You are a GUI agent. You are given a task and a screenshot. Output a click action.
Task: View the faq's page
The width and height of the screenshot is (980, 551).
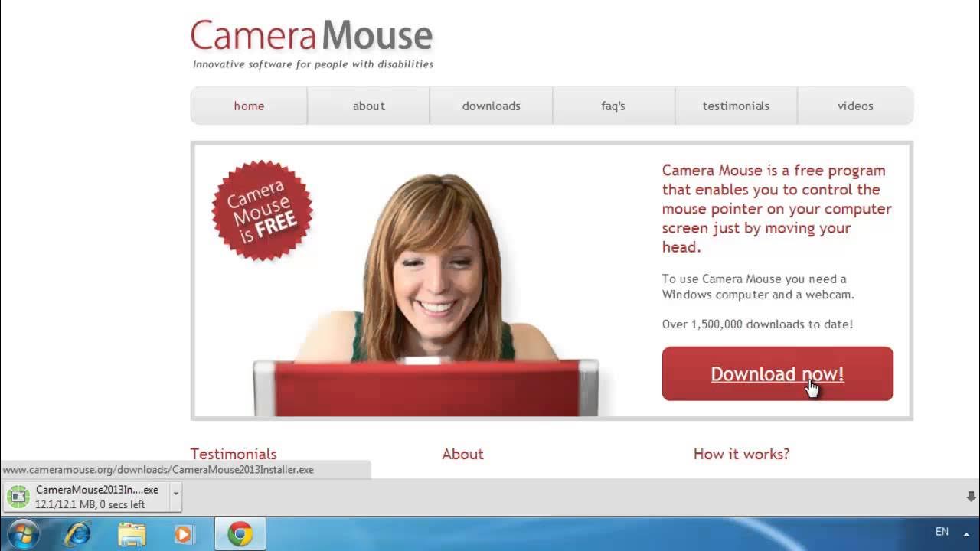click(x=613, y=106)
